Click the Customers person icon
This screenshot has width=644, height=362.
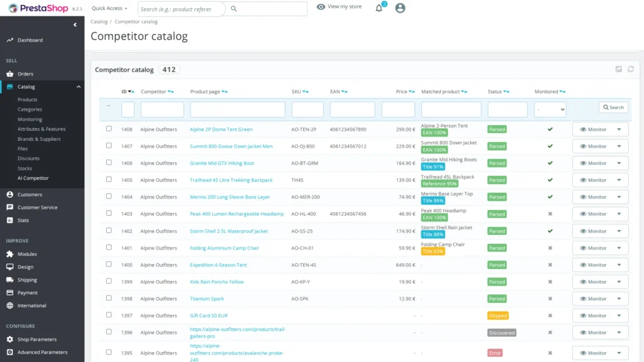tap(10, 195)
